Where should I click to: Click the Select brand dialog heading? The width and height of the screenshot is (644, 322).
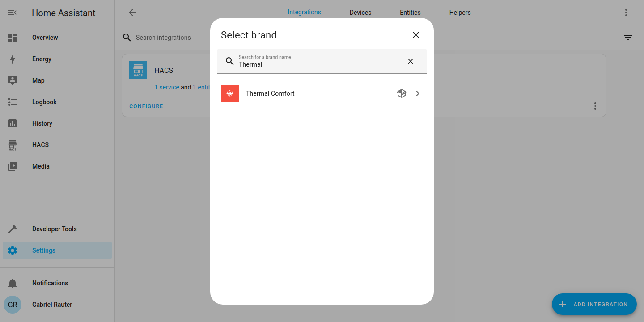tap(249, 35)
